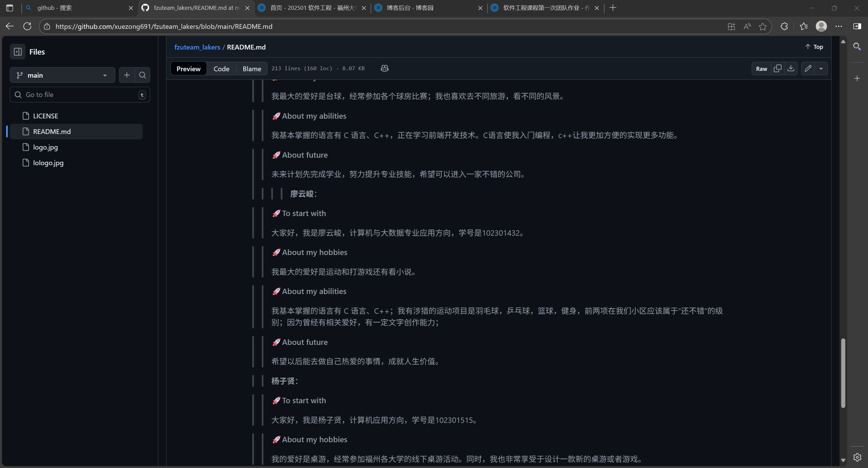Add this page to favorites with star icon
The image size is (868, 468).
pos(763,26)
